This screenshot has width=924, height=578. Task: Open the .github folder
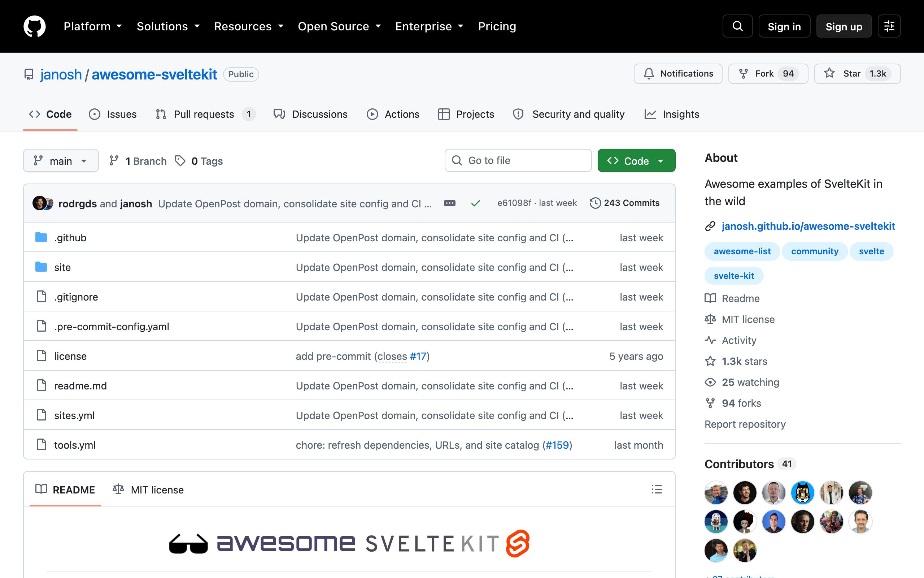tap(70, 238)
